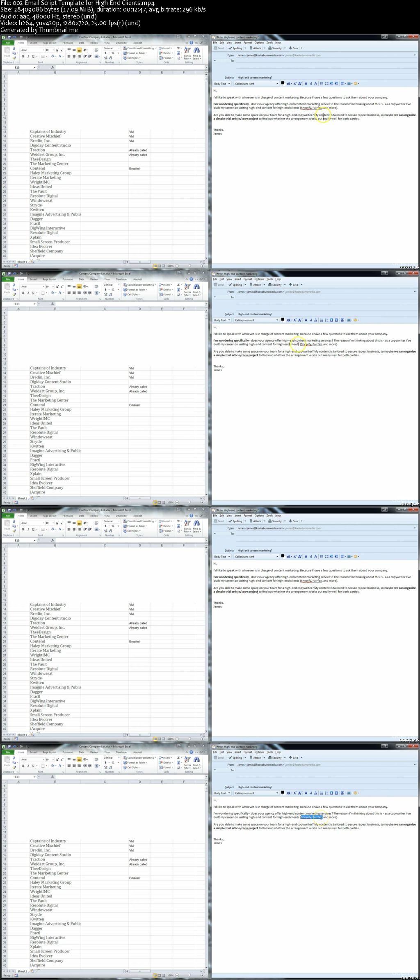
Task: Toggle email Italic A button in second frame
Action: coord(310,320)
